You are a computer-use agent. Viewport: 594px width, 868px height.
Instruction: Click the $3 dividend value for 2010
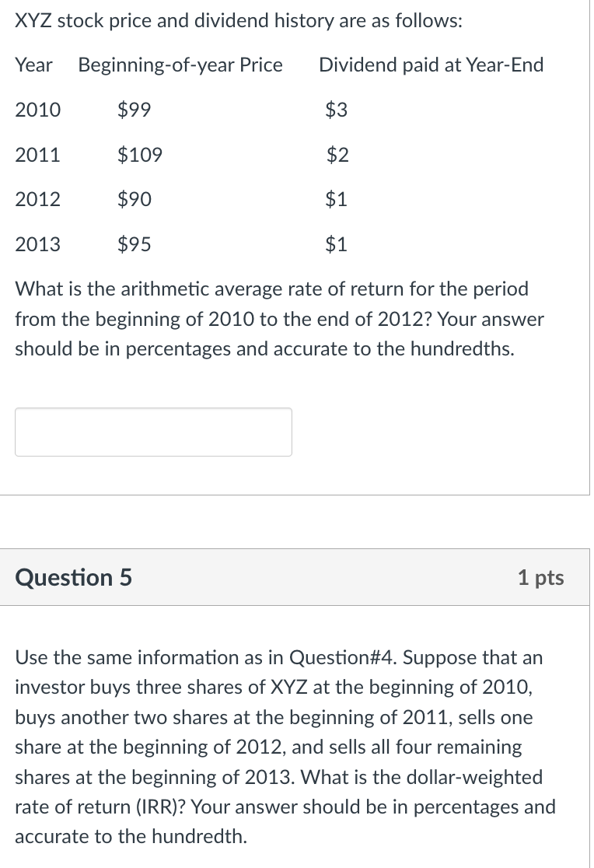tap(337, 110)
